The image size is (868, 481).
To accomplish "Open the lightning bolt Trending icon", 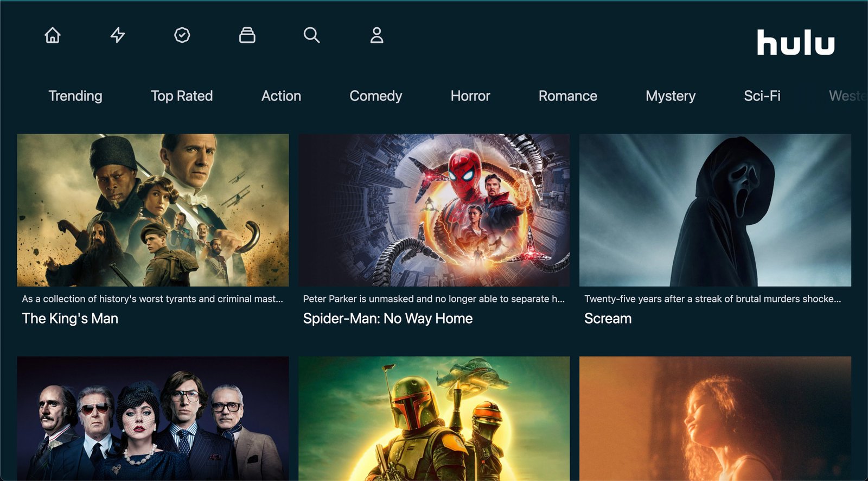I will pyautogui.click(x=118, y=35).
